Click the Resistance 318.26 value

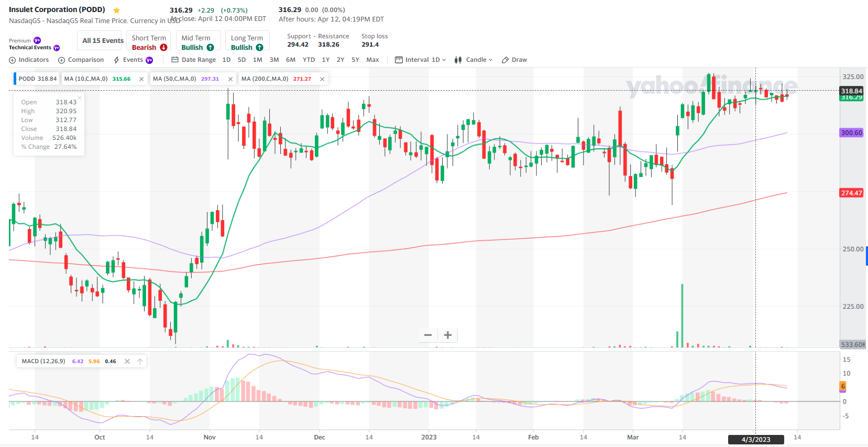(x=328, y=45)
